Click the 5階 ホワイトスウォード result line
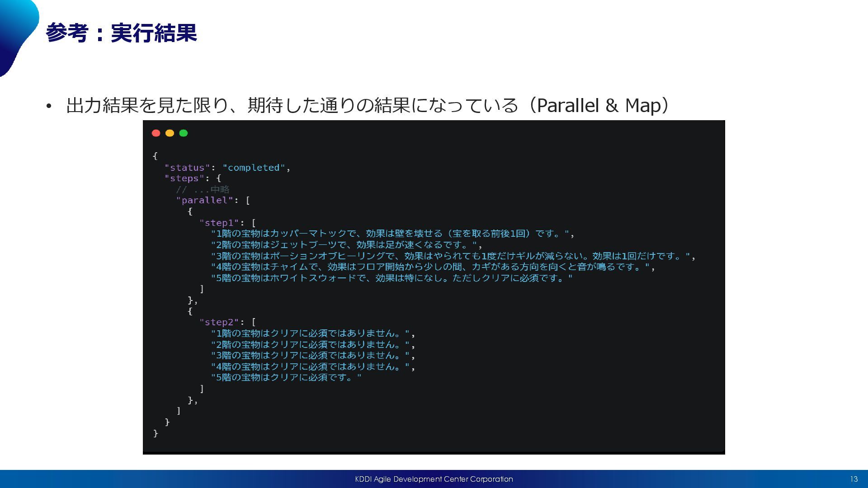Screen dimensions: 868x488 coord(391,278)
